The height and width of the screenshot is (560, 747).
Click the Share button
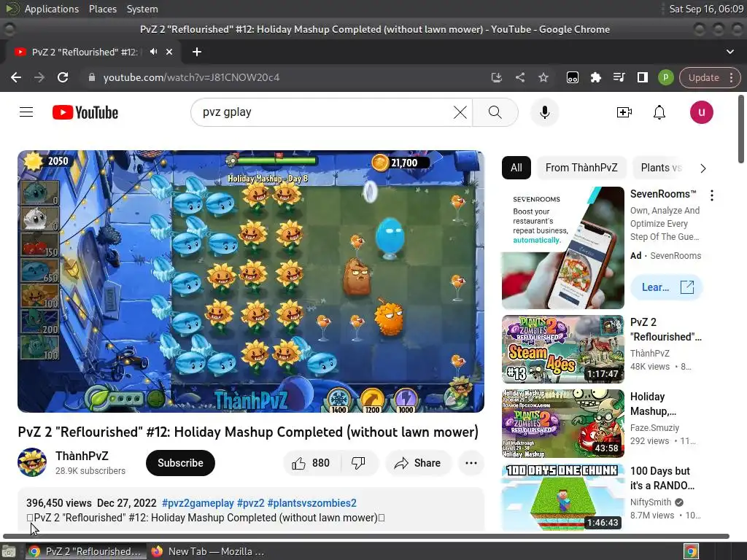coord(418,463)
